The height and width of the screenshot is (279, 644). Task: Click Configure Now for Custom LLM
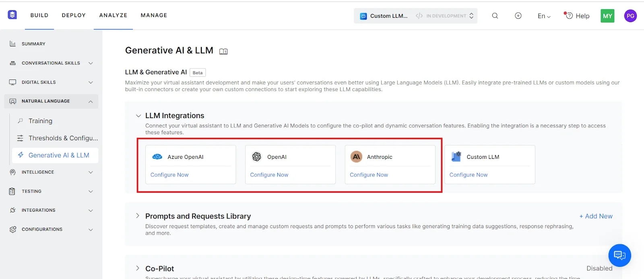469,175
